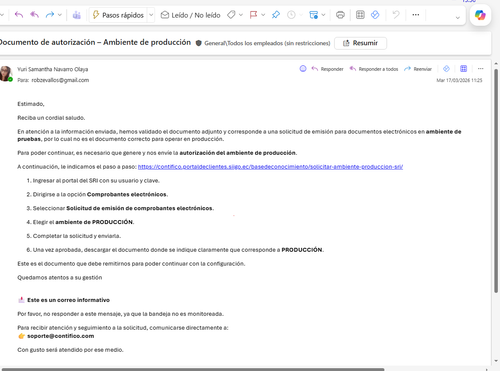Click the move-to-folder icon in the toolbar
The width and height of the screenshot is (500, 371).
pyautogui.click(x=314, y=15)
